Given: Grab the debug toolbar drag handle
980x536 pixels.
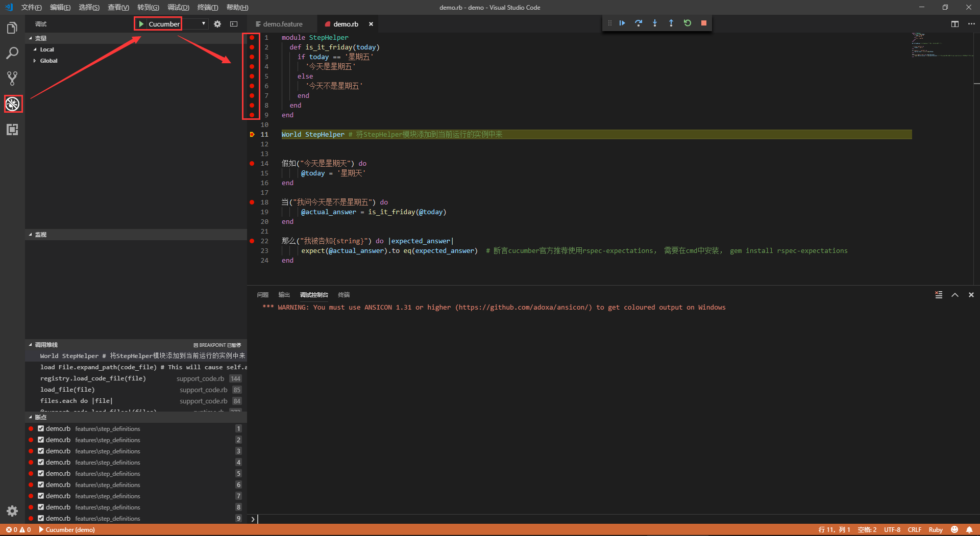Looking at the screenshot, I should pos(609,23).
